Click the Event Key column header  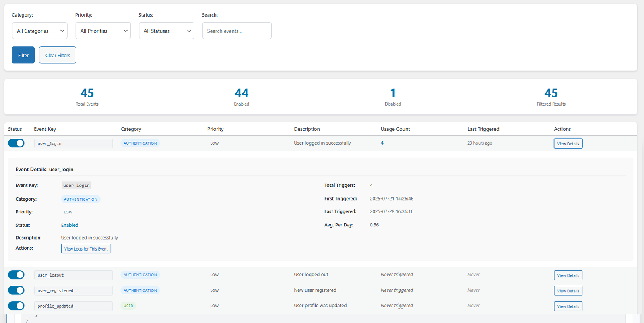coord(45,129)
